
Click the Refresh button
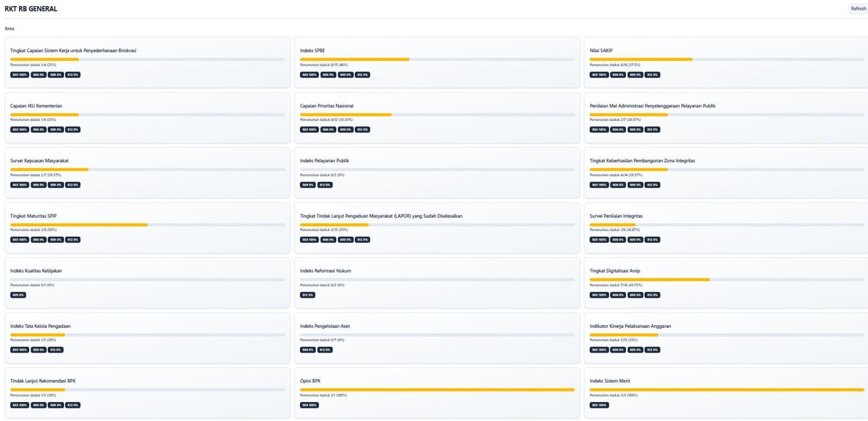(858, 9)
